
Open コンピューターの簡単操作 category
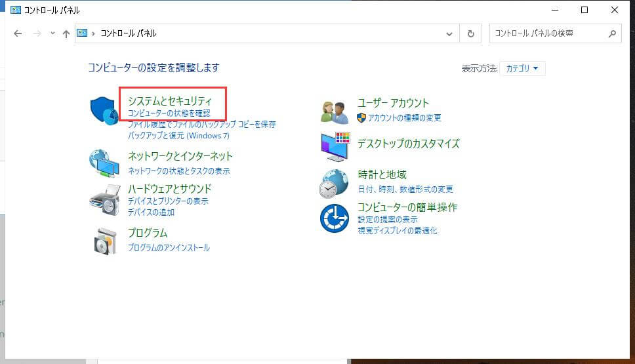tap(407, 207)
